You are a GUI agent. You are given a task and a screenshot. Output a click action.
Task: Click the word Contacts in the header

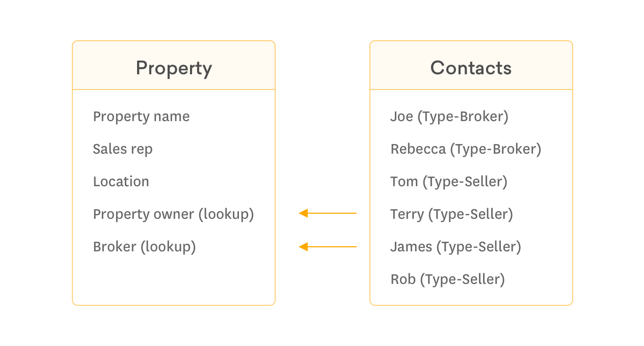point(471,68)
